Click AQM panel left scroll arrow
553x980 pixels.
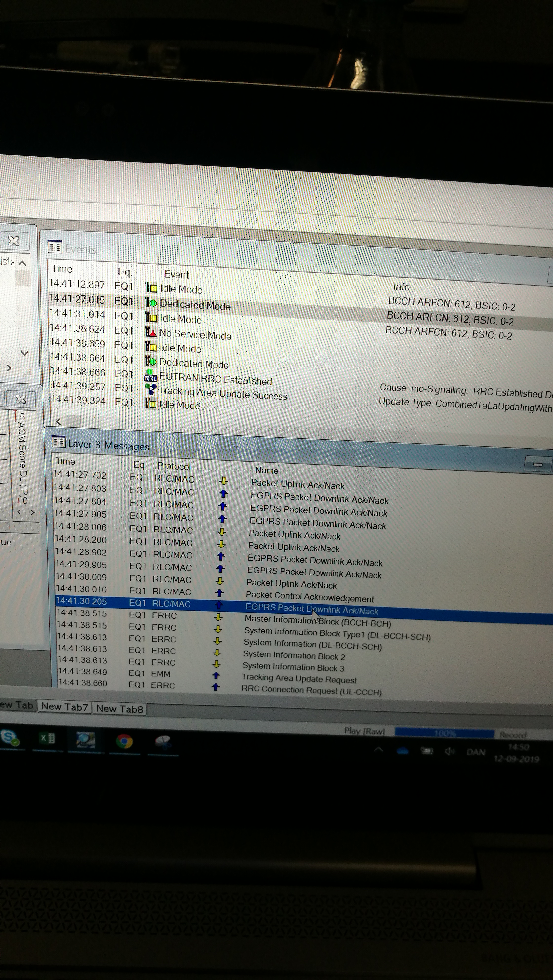pos(19,512)
